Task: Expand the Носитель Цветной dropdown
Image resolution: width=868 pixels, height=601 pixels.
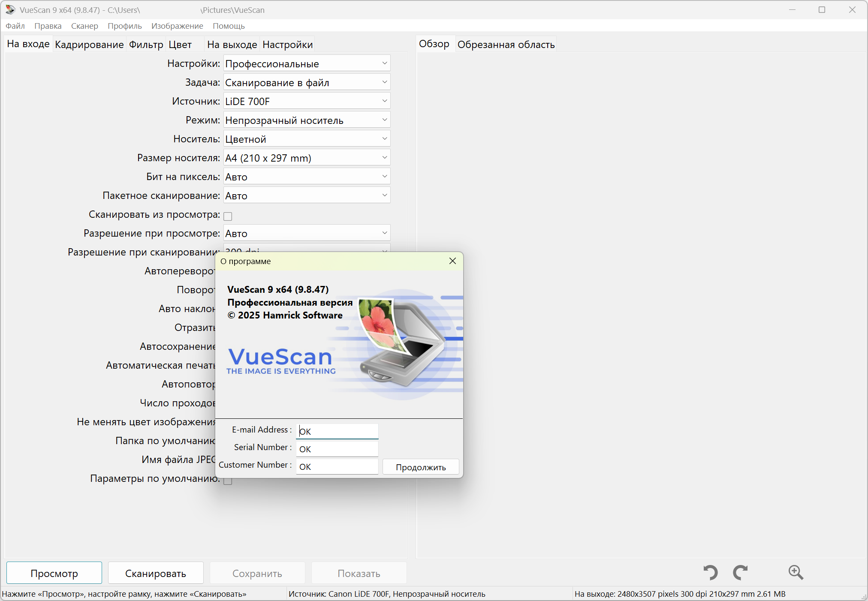Action: [307, 139]
